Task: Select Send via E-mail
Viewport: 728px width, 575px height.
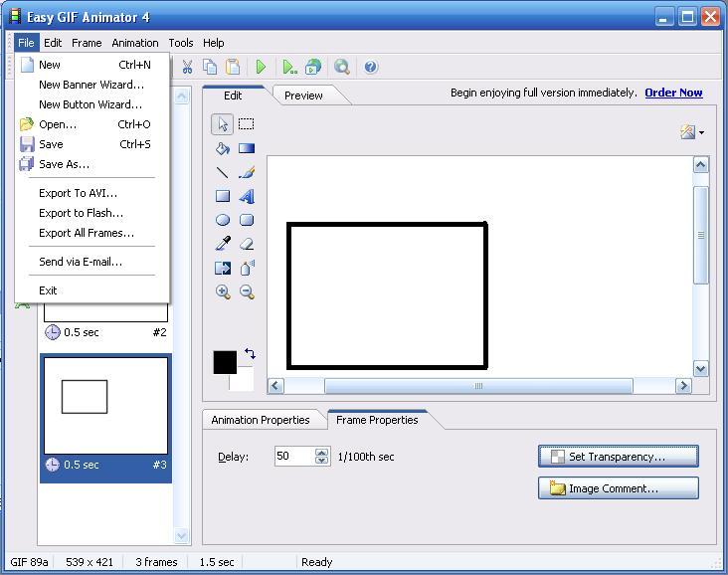Action: pyautogui.click(x=91, y=262)
